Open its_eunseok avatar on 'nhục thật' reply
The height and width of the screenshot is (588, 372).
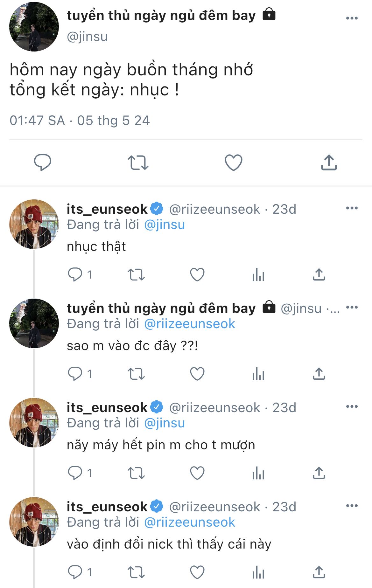coord(34,224)
